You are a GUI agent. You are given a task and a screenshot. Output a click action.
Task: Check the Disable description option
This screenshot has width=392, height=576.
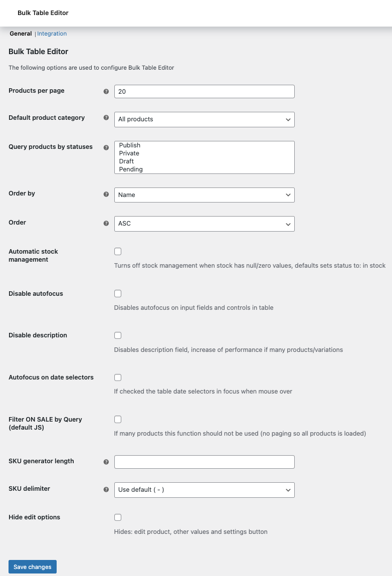[117, 335]
